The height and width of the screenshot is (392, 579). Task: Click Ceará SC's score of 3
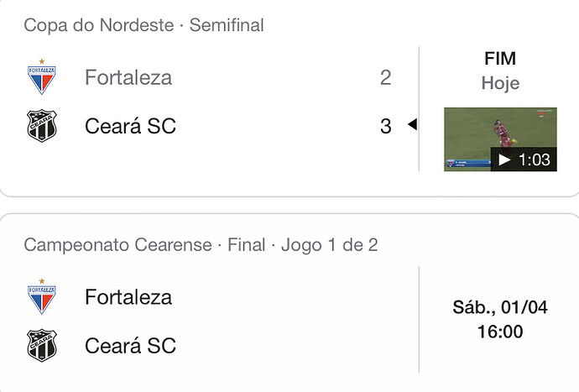[385, 126]
